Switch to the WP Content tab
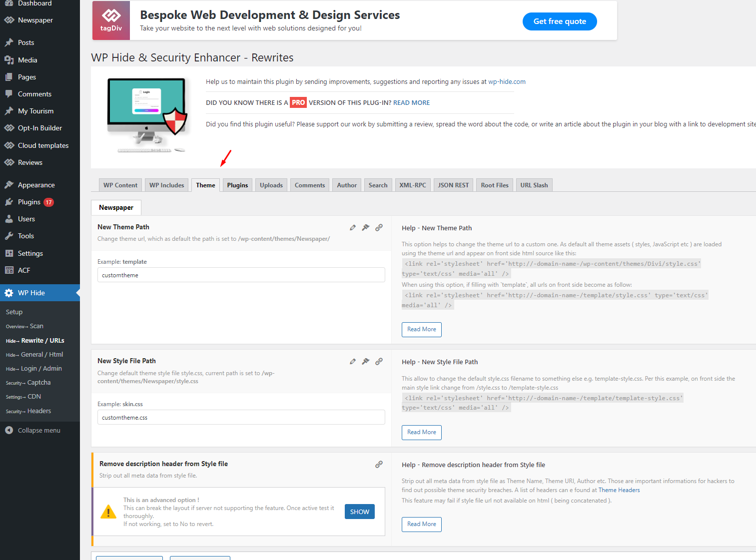Image resolution: width=756 pixels, height=560 pixels. tap(120, 185)
